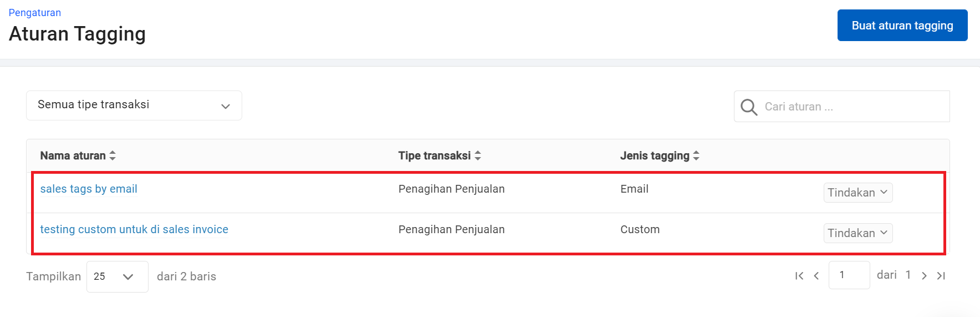Image resolution: width=980 pixels, height=317 pixels.
Task: Open the Semua tipe transaksi dropdown
Action: pos(134,105)
